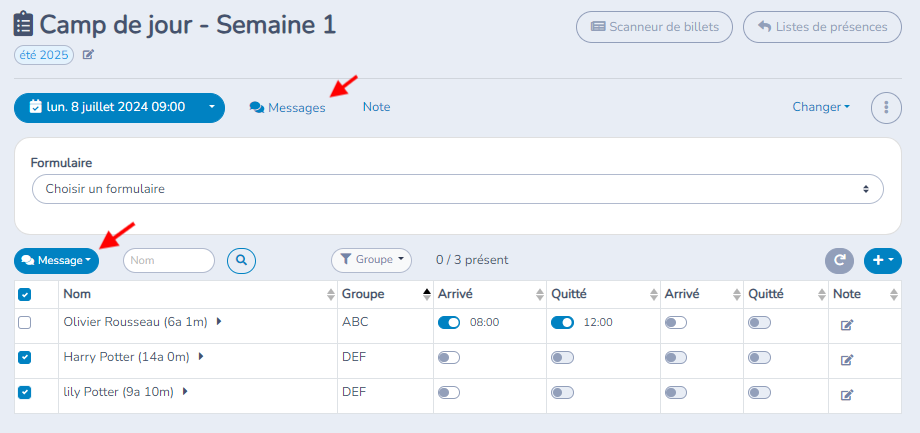Sort table by Groupe column

[x=427, y=295]
